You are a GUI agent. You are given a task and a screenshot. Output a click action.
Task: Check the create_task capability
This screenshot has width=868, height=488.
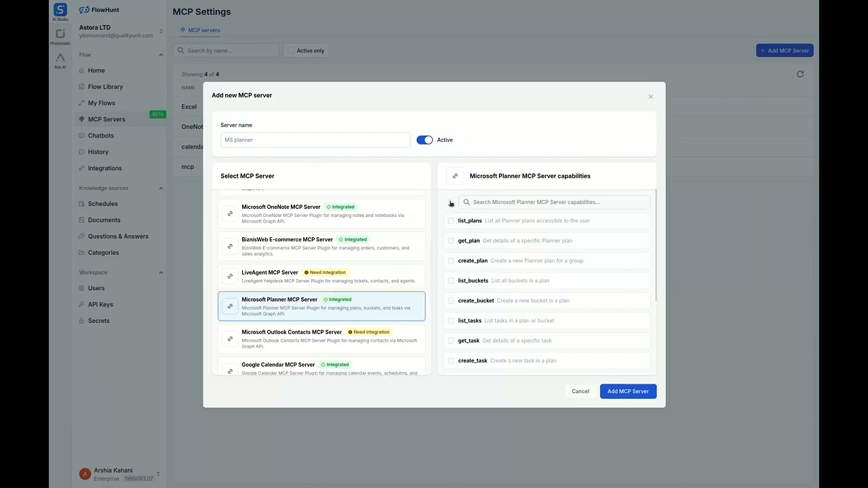click(x=451, y=361)
